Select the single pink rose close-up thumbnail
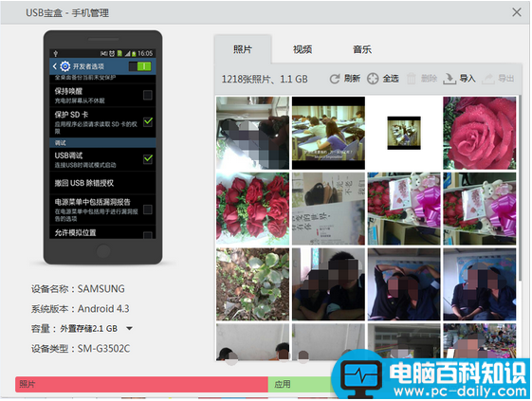This screenshot has height=401, width=532. pyautogui.click(x=480, y=133)
